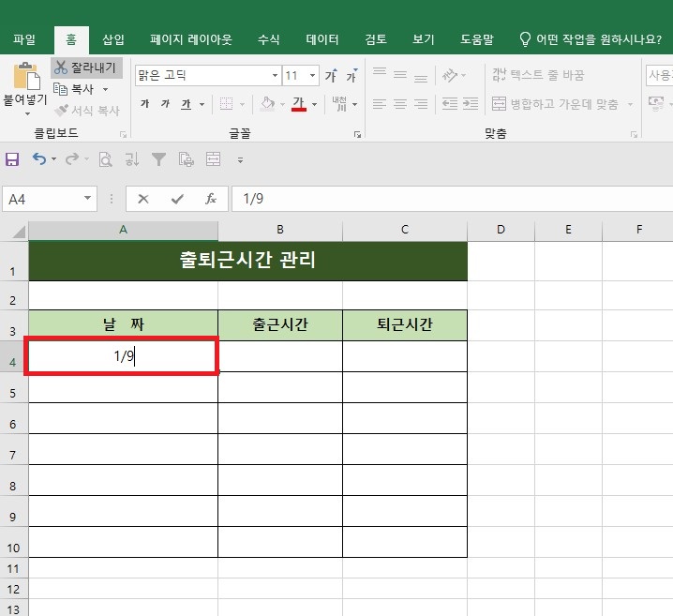Viewport: 673px width, 616px height.
Task: Toggle italic 가 formatting
Action: pyautogui.click(x=165, y=103)
